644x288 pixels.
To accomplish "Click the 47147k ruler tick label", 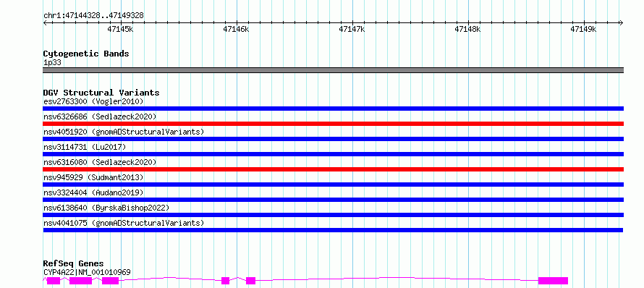I will (x=352, y=29).
